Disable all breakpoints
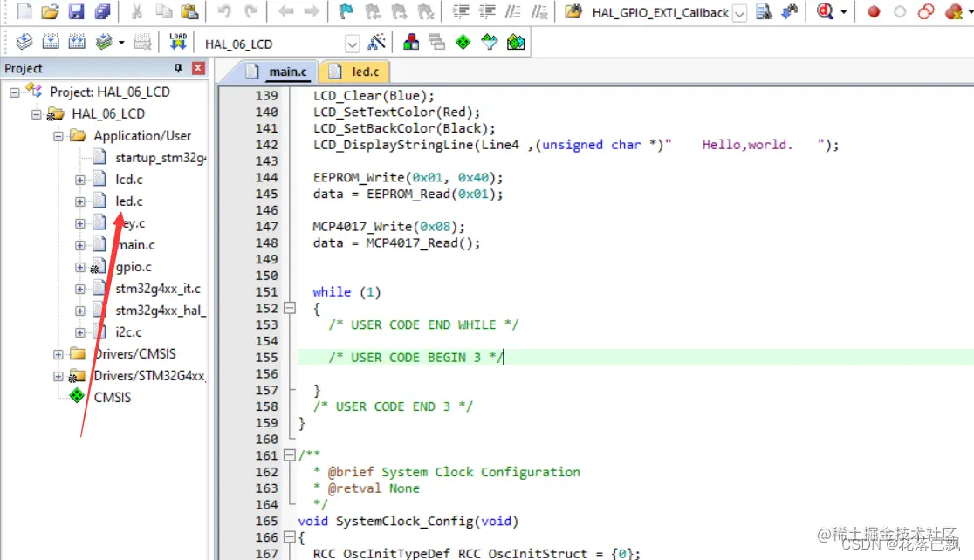The image size is (974, 560). [x=925, y=12]
